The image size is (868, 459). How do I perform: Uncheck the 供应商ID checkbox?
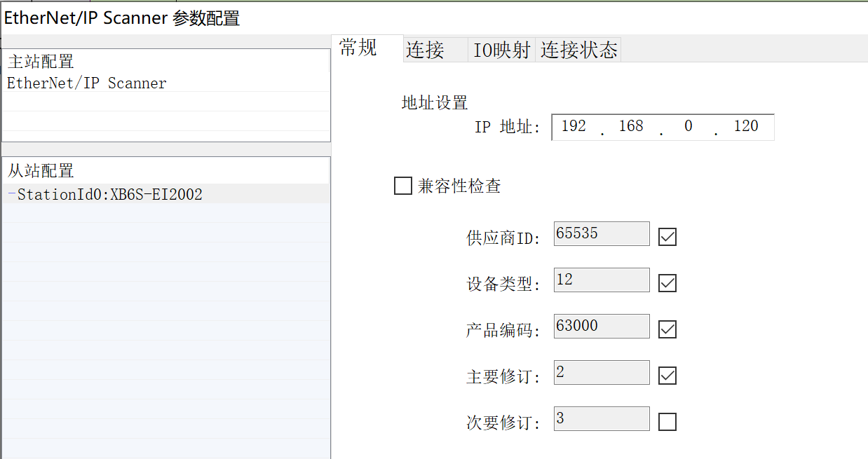point(667,237)
